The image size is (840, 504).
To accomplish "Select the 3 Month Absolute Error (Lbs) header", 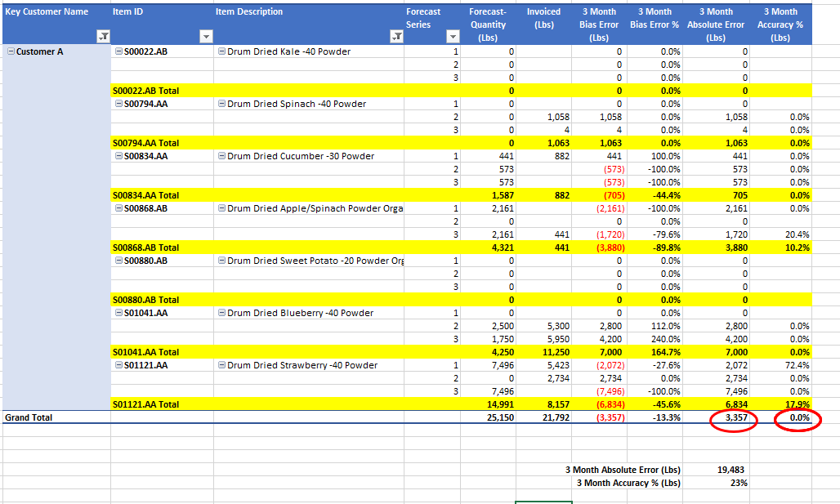I will coord(716,25).
